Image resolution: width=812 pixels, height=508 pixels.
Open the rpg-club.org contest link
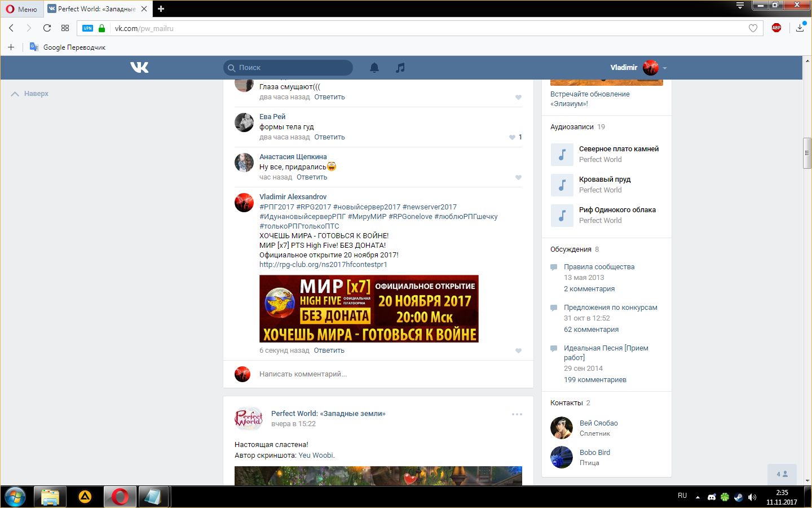coord(323,265)
